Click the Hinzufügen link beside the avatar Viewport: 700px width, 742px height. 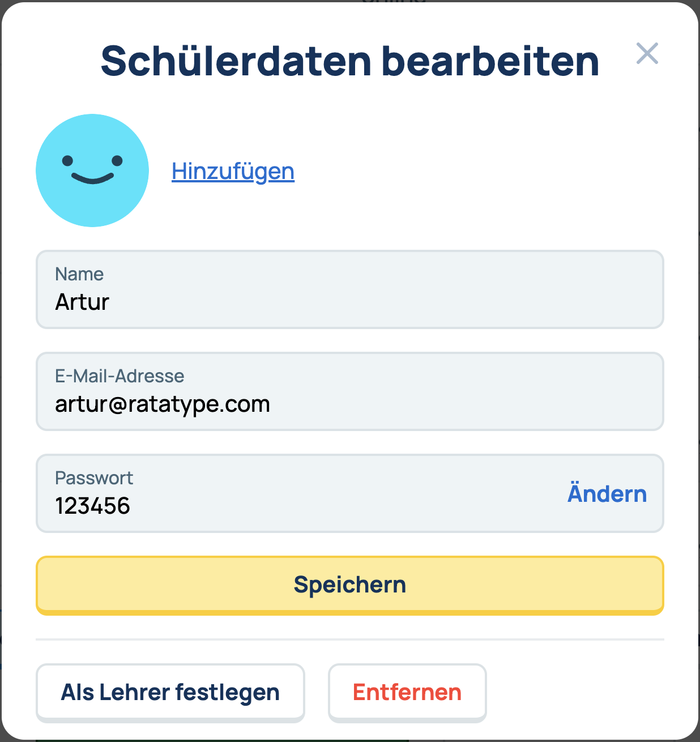[x=233, y=171]
